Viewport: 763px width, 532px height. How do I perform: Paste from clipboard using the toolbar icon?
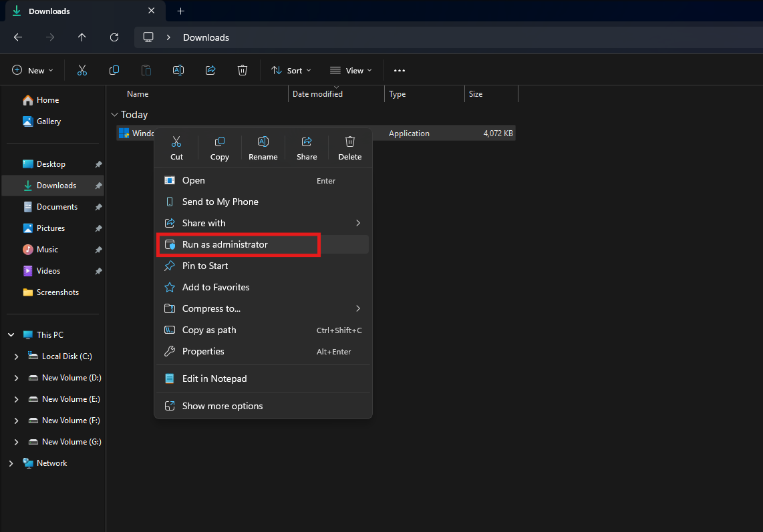point(146,70)
